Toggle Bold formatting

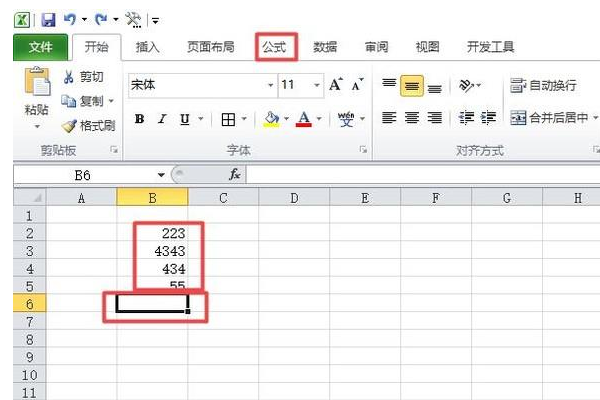click(140, 119)
